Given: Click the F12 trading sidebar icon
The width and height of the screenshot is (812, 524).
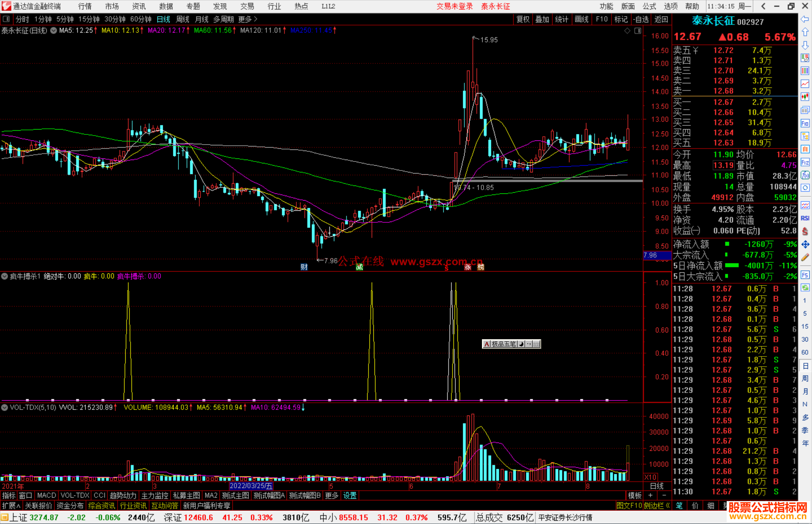Looking at the screenshot, I should 805,162.
